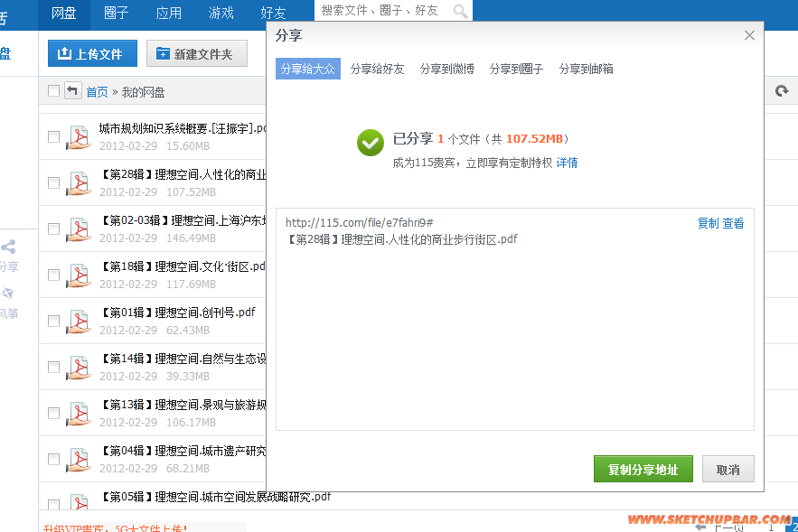798x532 pixels.
Task: Click the PDF icon of 【第02-03辑】理想空间
Action: point(79,229)
